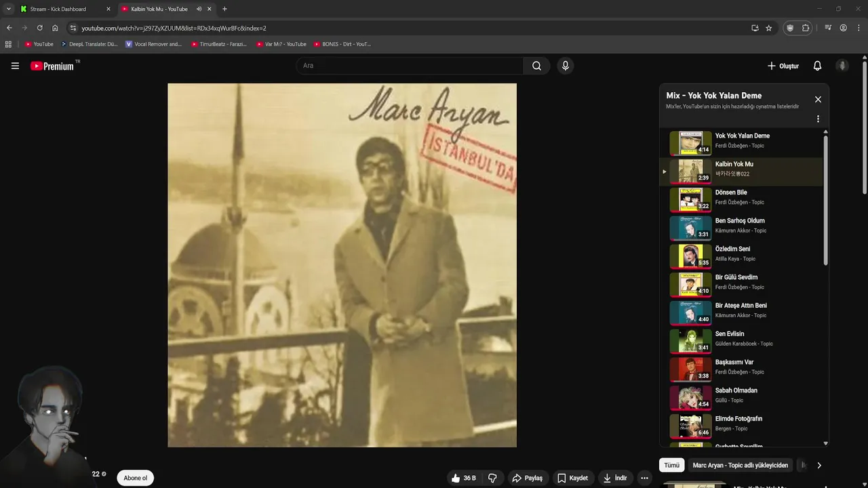Play 'Elimde Fotoğrafın' by Bergen
The width and height of the screenshot is (868, 488).
pyautogui.click(x=741, y=426)
